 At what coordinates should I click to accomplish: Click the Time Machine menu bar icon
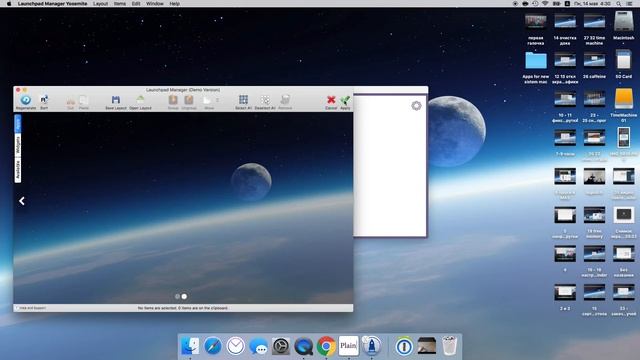coord(535,4)
